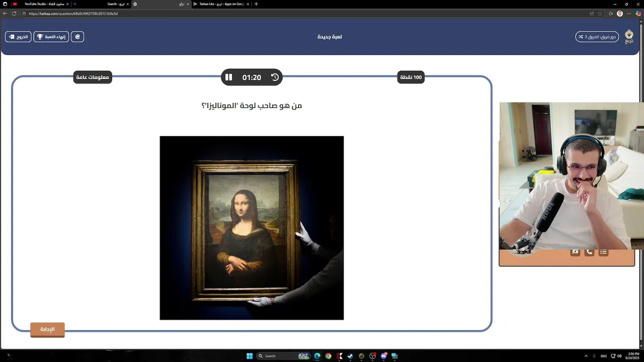Open a new browser tab

(x=256, y=4)
